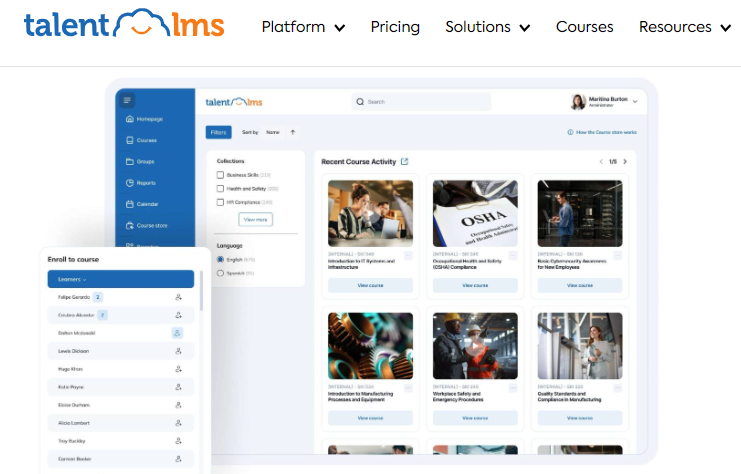The image size is (741, 474).
Task: Open Reports in the sidebar
Action: point(141,183)
